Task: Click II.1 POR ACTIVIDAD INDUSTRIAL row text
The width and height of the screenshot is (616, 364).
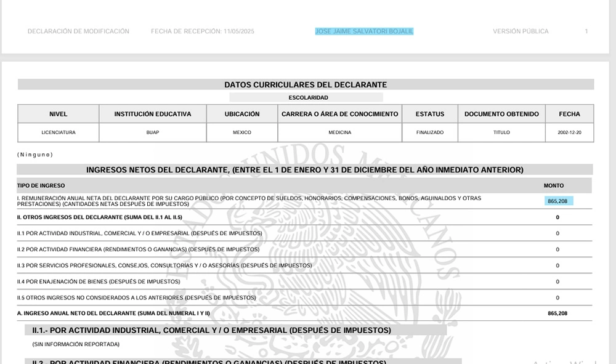Action: coord(139,233)
